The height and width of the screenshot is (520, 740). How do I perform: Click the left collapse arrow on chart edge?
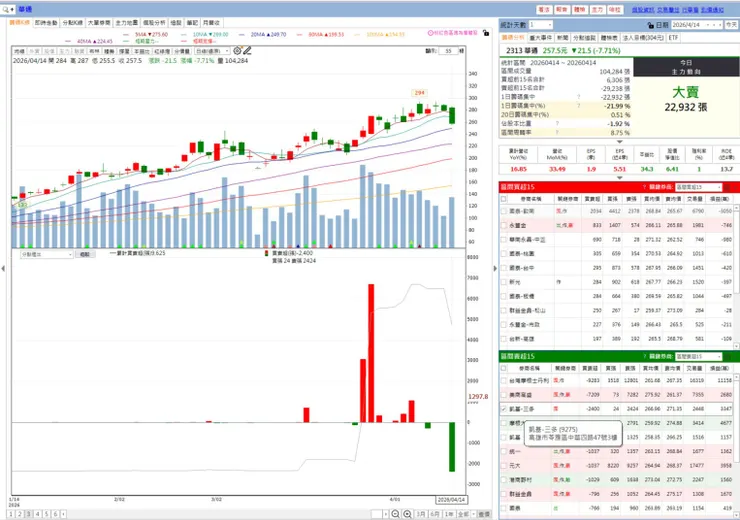point(3,268)
